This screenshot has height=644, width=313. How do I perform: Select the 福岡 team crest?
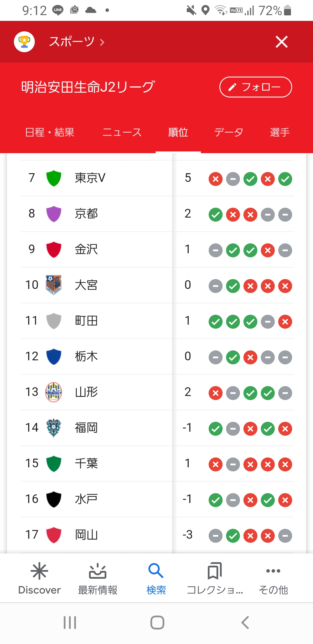coord(54,428)
